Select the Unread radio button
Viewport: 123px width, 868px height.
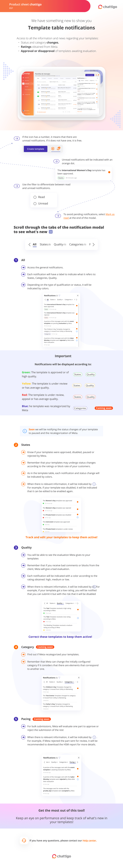pyautogui.click(x=35, y=203)
